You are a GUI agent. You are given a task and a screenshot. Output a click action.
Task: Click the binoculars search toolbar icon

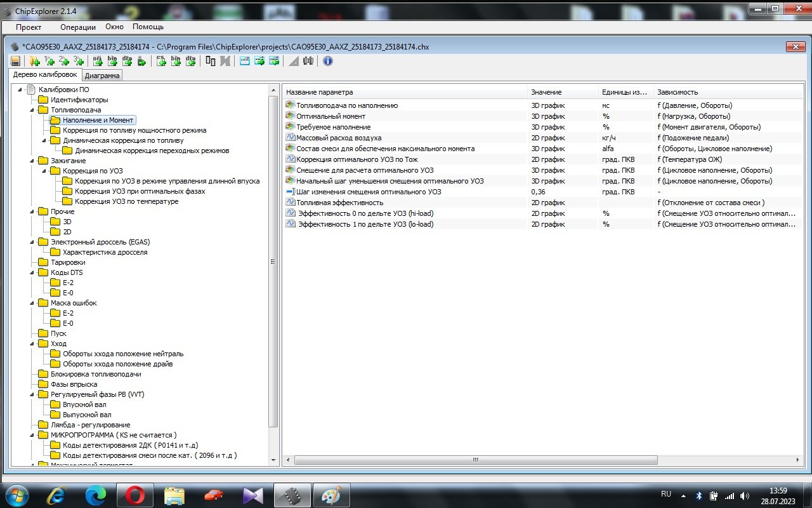[x=308, y=61]
